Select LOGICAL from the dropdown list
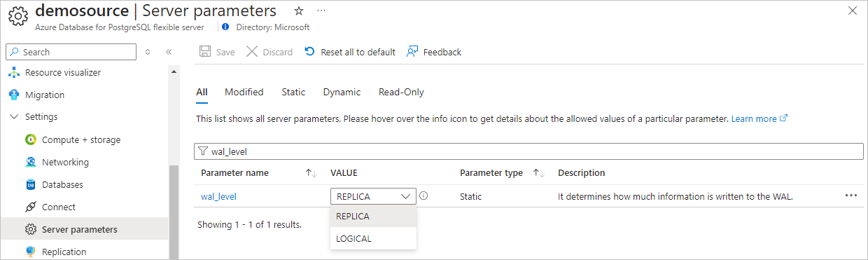 point(373,238)
